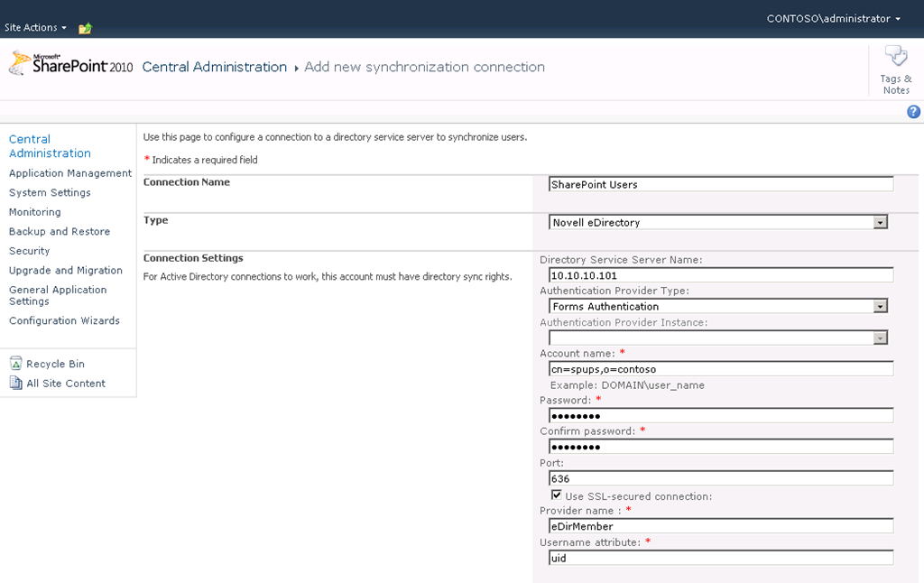Focus the Confirm password field
Image resolution: width=924 pixels, height=583 pixels.
pyautogui.click(x=721, y=447)
